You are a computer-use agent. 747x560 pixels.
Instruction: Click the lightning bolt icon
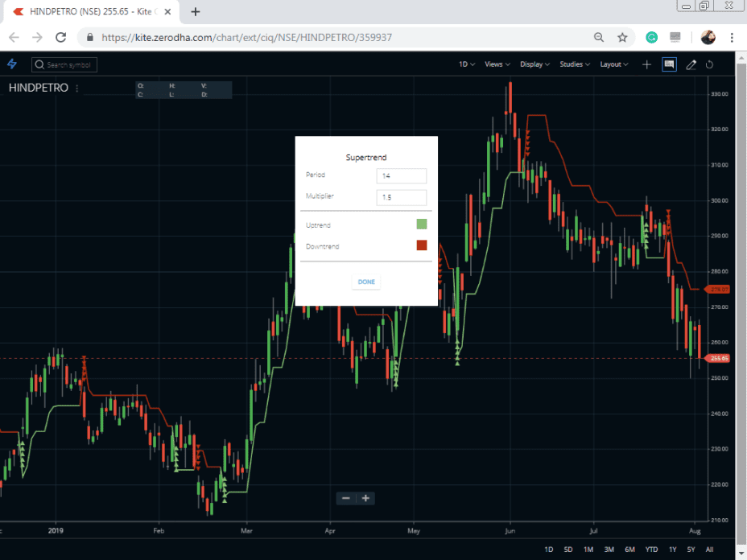(12, 64)
